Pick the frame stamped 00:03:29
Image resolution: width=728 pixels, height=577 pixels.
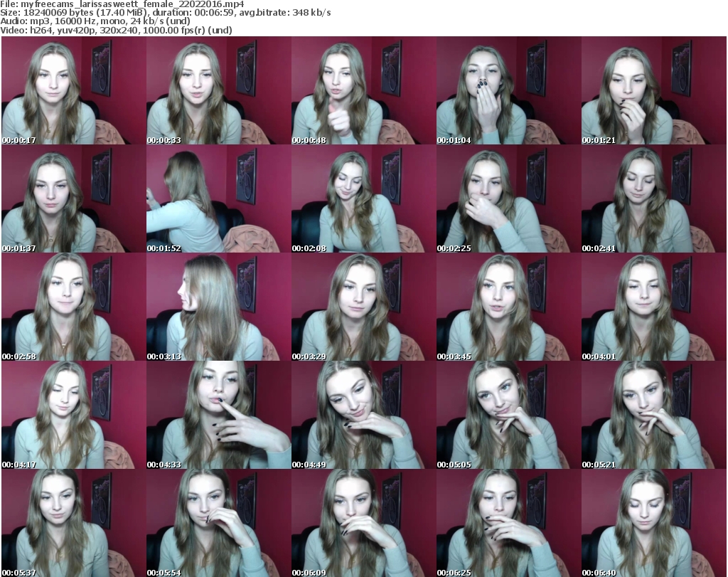363,307
